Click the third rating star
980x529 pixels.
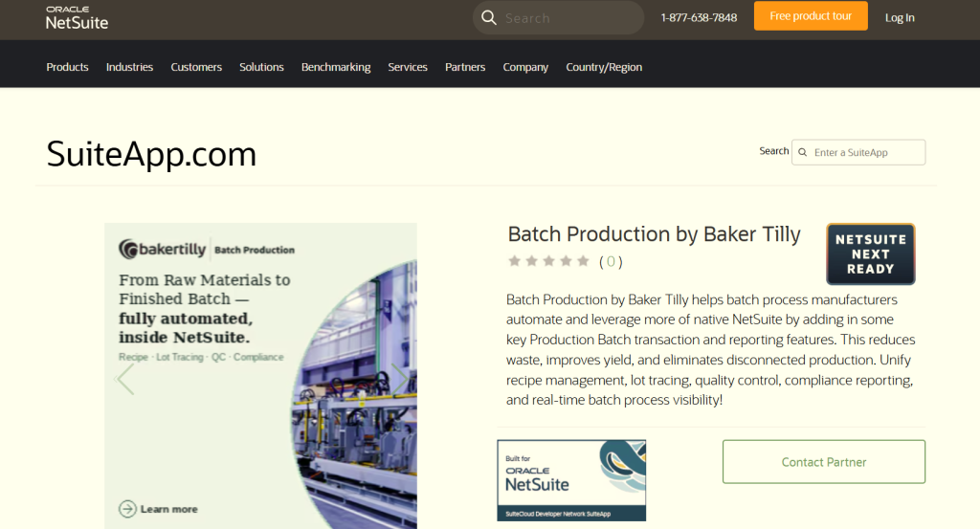coord(548,261)
